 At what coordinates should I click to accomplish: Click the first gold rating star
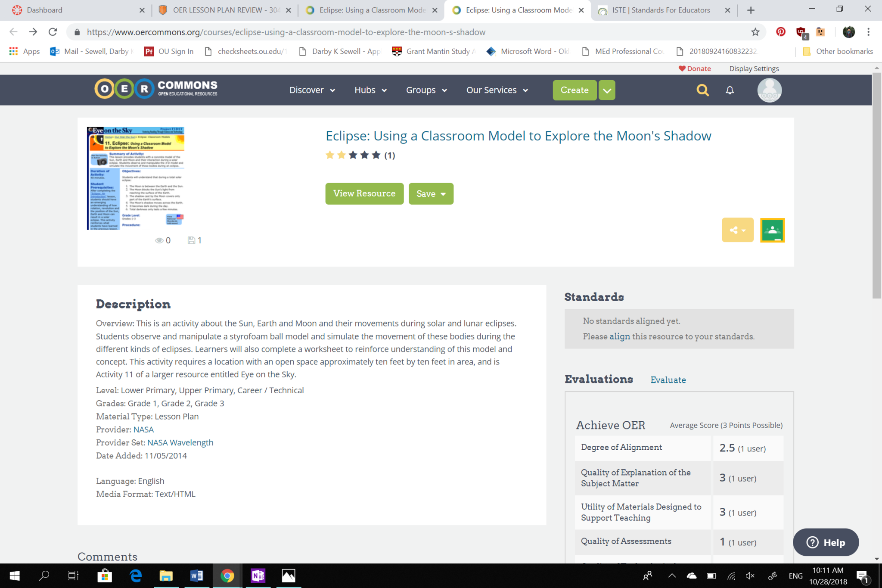[330, 155]
